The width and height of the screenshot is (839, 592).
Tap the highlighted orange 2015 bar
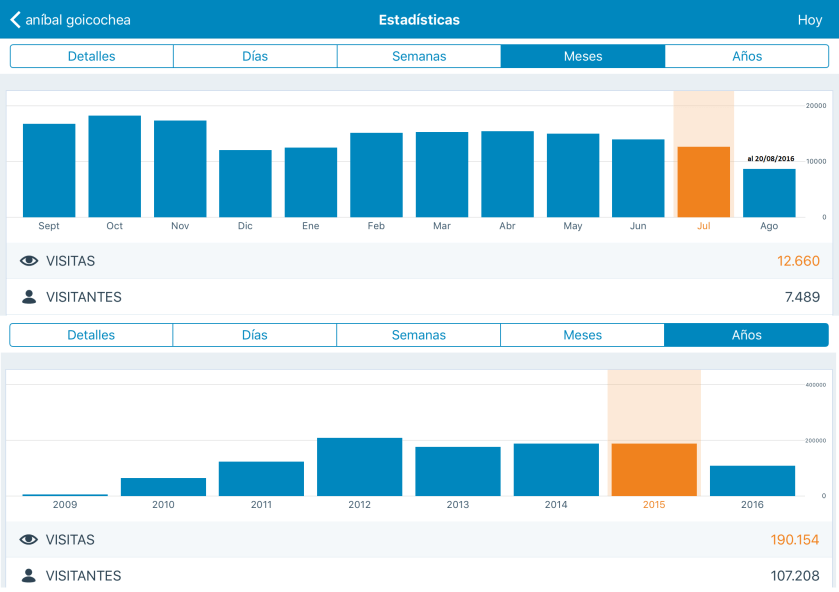coord(654,470)
